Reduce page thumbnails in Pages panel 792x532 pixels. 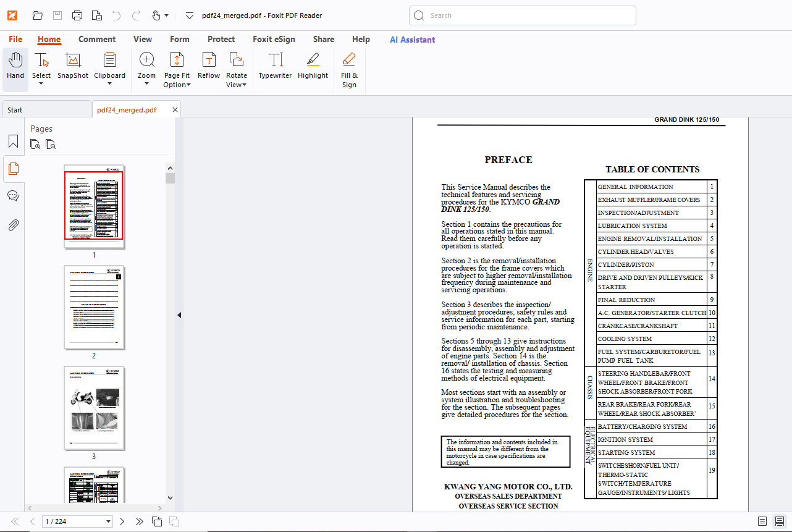pyautogui.click(x=51, y=145)
